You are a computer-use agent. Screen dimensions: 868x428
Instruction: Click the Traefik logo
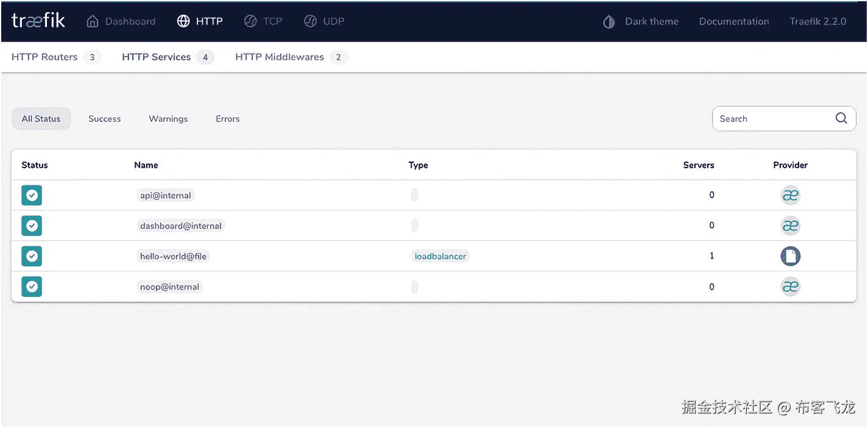[38, 21]
